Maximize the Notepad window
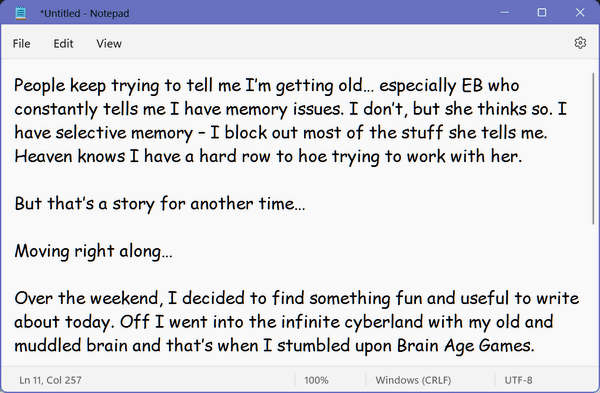Image resolution: width=600 pixels, height=393 pixels. [542, 13]
